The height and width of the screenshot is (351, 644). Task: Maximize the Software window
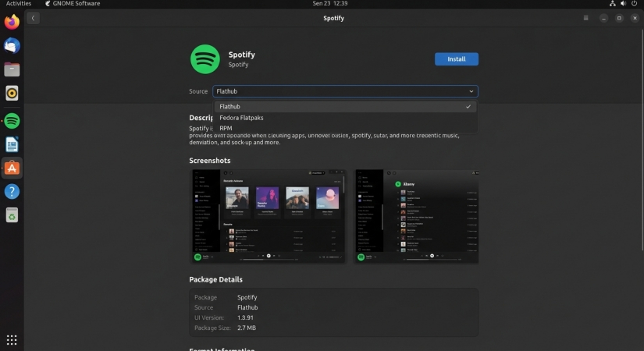(x=619, y=18)
